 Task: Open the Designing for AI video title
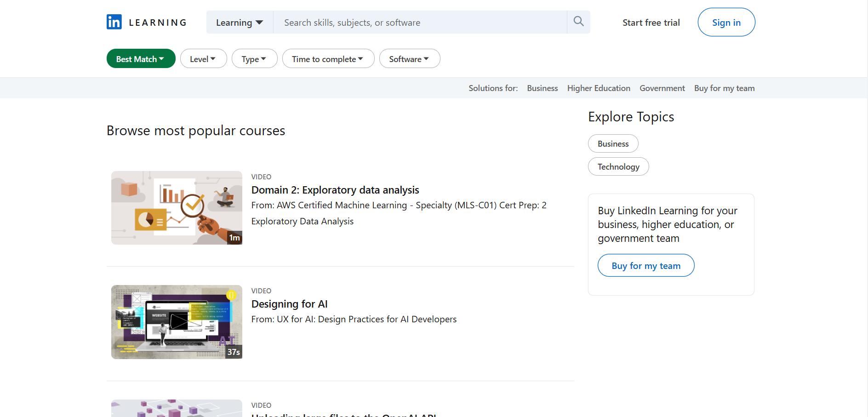tap(289, 304)
